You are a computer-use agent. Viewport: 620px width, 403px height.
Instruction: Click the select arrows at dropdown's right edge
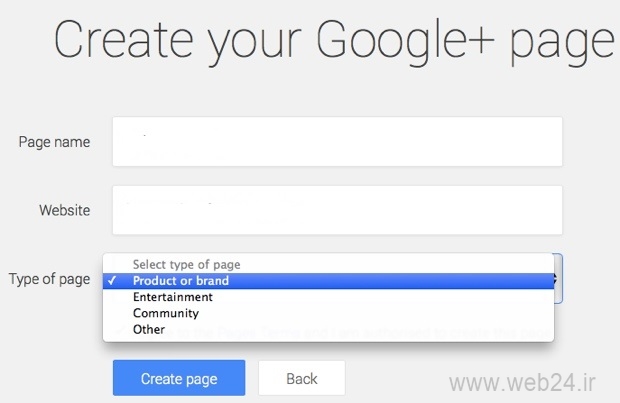556,279
